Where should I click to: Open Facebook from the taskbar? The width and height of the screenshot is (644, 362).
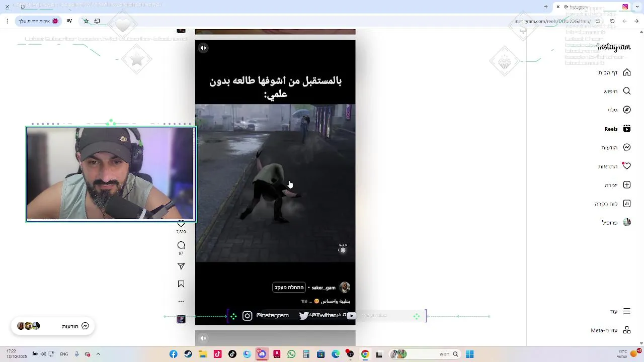coord(173,354)
